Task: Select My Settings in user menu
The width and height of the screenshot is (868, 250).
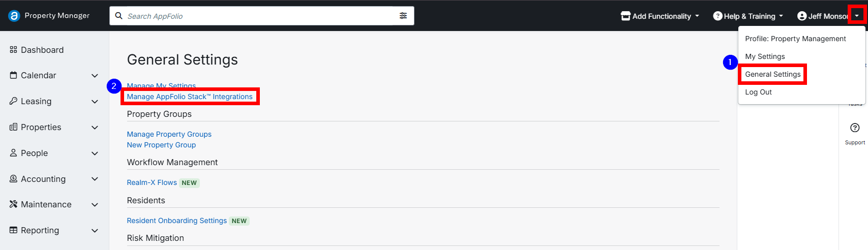Action: coord(765,56)
